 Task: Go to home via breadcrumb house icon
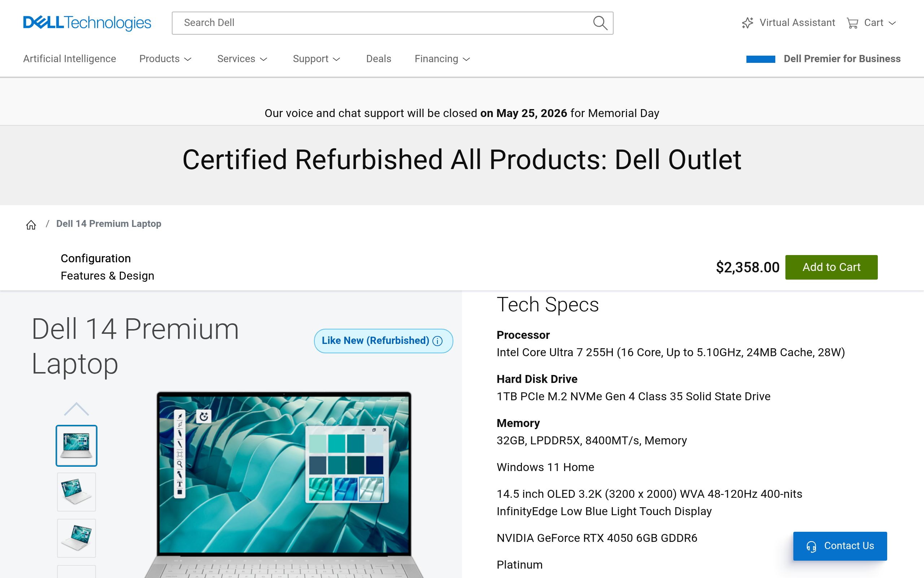(31, 224)
